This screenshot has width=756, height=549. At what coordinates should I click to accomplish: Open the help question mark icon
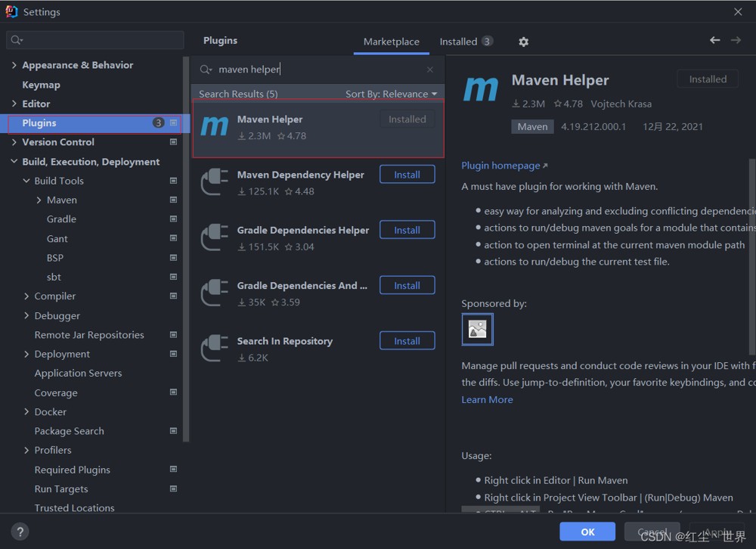tap(20, 532)
